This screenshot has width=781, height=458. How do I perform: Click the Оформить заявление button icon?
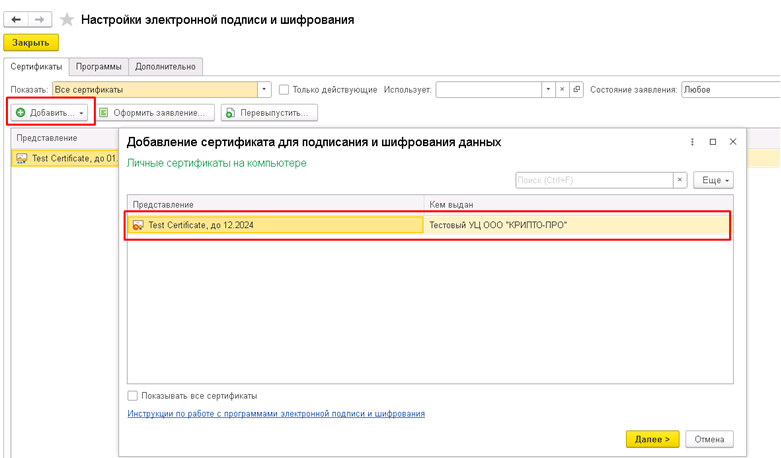104,112
